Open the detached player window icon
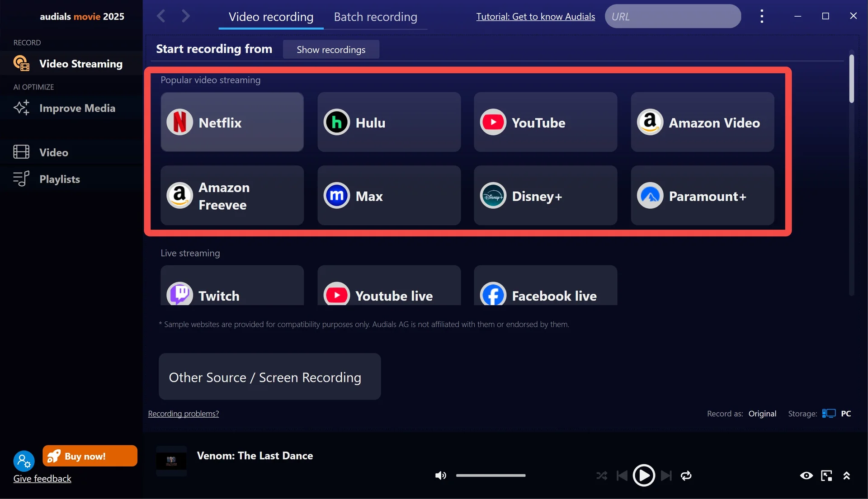The height and width of the screenshot is (499, 868). click(826, 475)
